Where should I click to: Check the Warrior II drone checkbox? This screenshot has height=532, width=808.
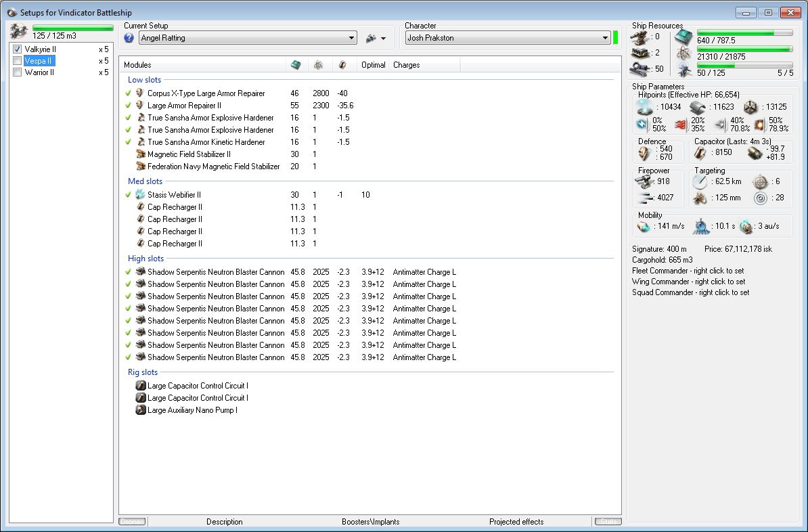(x=18, y=72)
